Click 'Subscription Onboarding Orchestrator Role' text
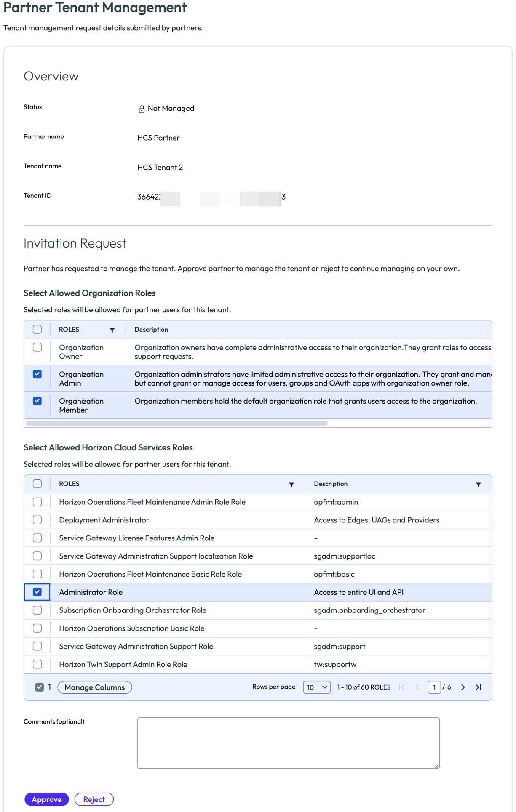 (133, 610)
